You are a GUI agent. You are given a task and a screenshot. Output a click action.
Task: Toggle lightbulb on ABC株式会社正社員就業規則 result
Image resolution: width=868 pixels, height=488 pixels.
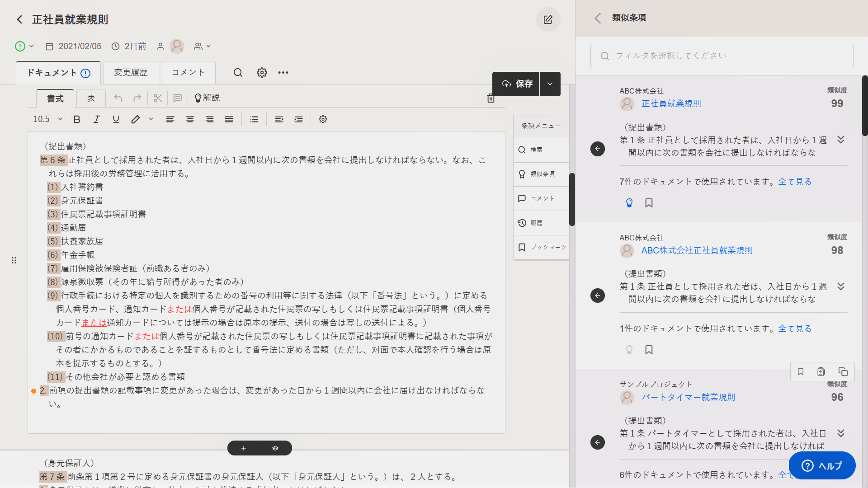[x=629, y=350]
